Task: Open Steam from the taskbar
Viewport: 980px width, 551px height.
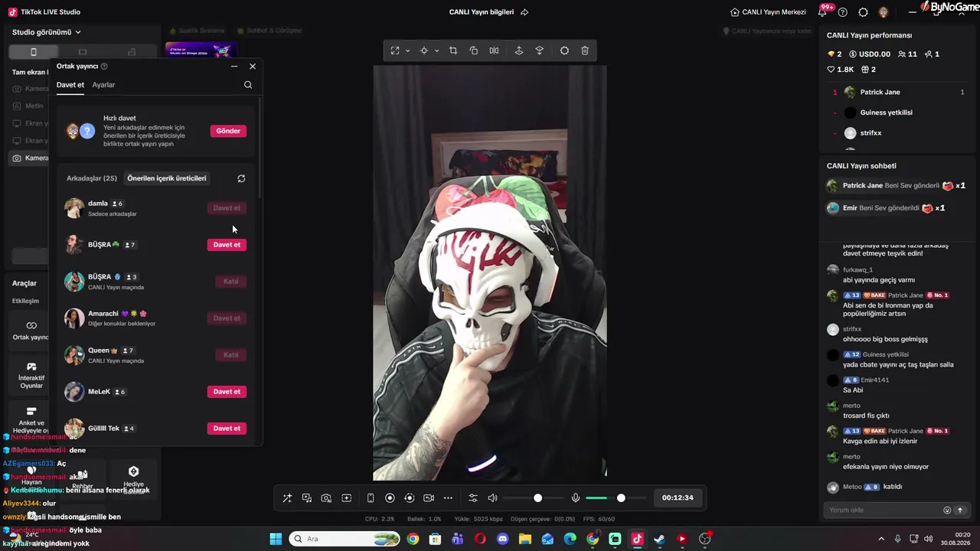Action: coord(659,539)
